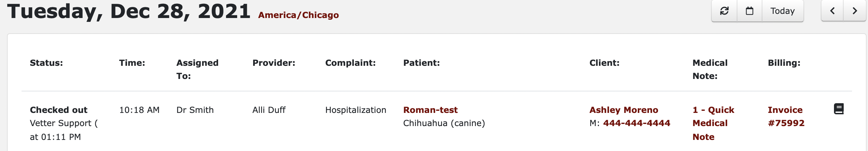Open the calendar date picker icon
Viewport: 868px width, 151px height.
pyautogui.click(x=750, y=11)
